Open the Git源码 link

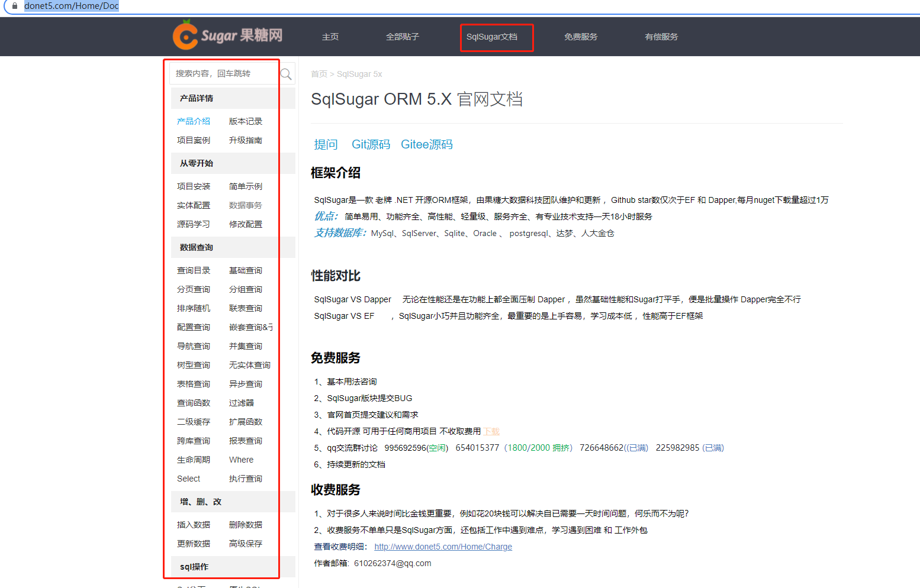tap(371, 144)
